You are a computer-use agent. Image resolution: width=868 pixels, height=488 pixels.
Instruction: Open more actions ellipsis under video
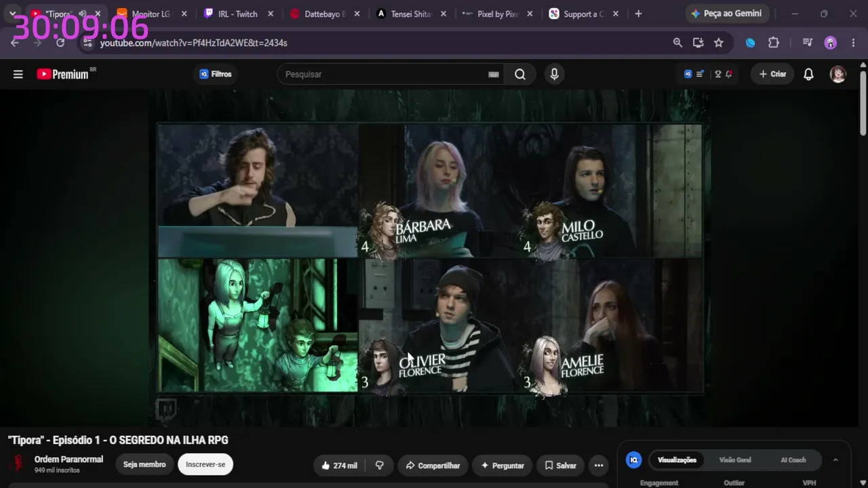(599, 466)
